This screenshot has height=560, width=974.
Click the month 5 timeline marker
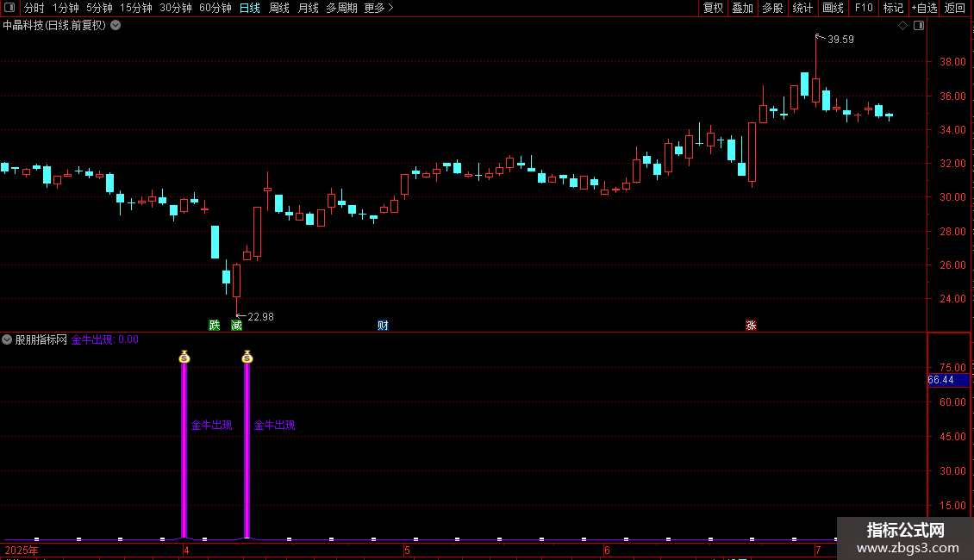[407, 551]
